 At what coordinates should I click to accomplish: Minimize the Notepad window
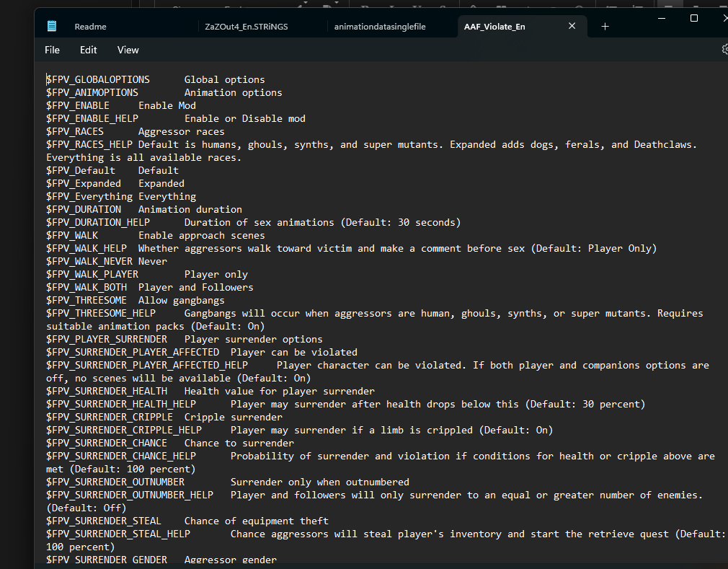662,18
